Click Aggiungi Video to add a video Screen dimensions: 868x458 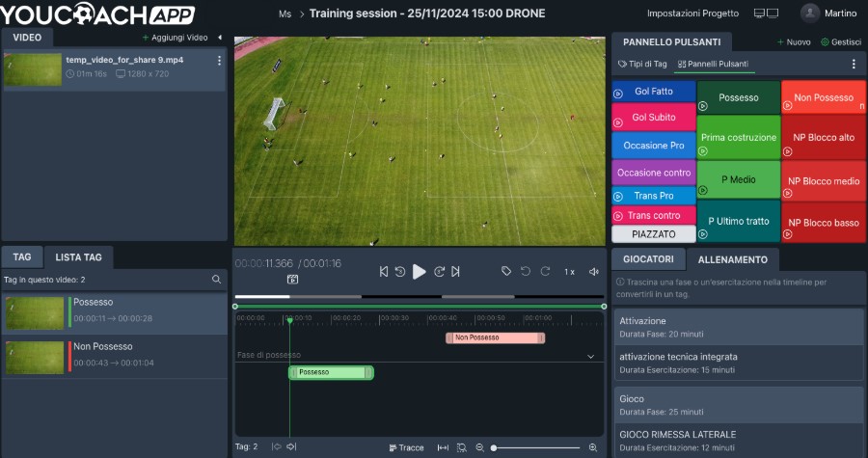click(x=175, y=38)
